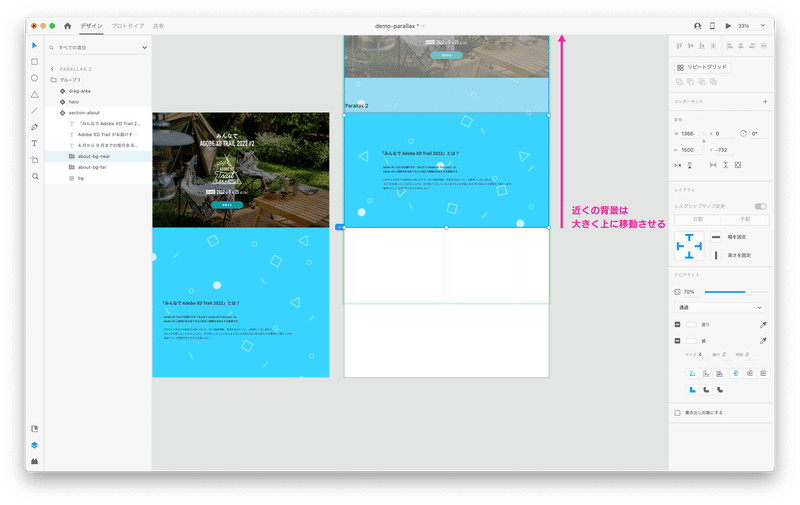The width and height of the screenshot is (800, 505).
Task: Flip the selection horizontally
Action: click(678, 165)
